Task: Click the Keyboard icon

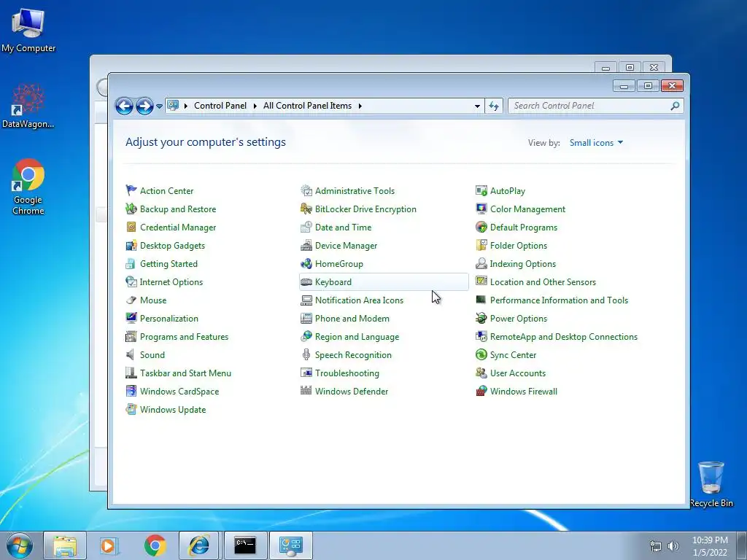Action: 306,282
